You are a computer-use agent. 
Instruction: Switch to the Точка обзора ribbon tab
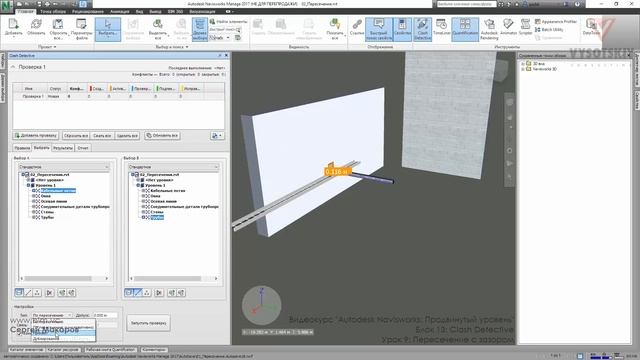(x=53, y=11)
